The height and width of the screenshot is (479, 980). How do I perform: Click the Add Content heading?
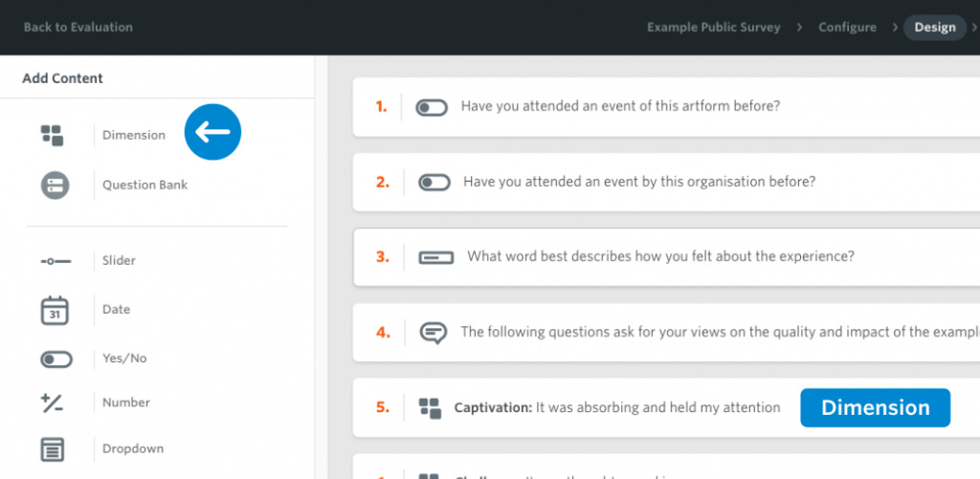coord(62,78)
